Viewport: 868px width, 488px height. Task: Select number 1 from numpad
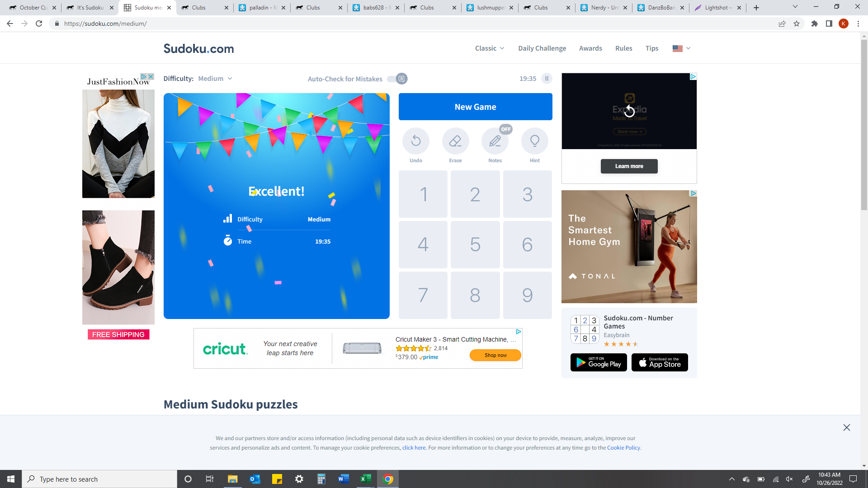pos(423,194)
